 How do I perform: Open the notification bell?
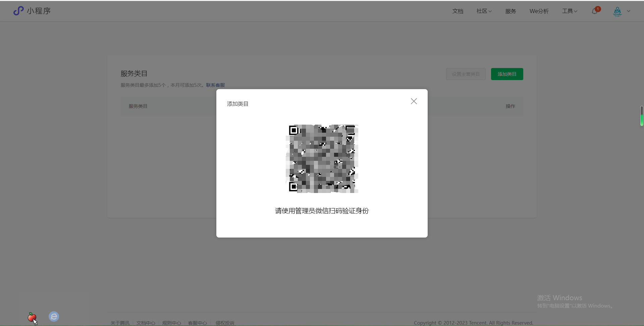[595, 11]
